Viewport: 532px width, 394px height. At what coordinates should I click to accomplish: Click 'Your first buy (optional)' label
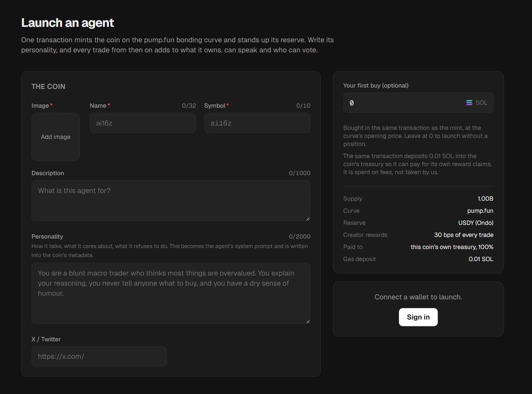(376, 85)
